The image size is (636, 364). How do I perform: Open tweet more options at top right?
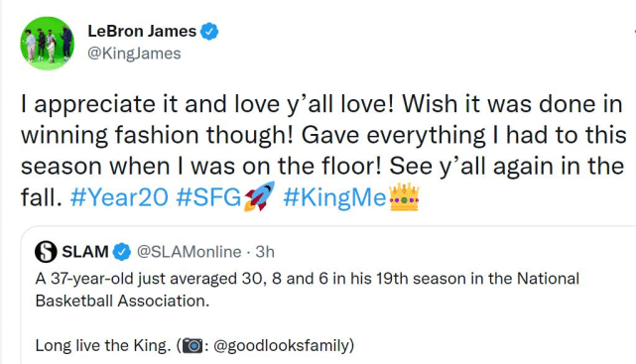pyautogui.click(x=634, y=32)
